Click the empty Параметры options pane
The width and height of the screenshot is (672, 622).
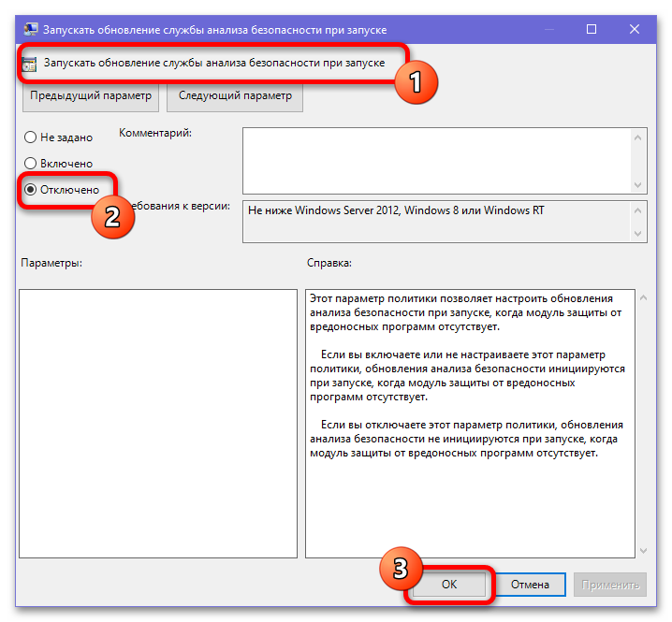(x=158, y=423)
